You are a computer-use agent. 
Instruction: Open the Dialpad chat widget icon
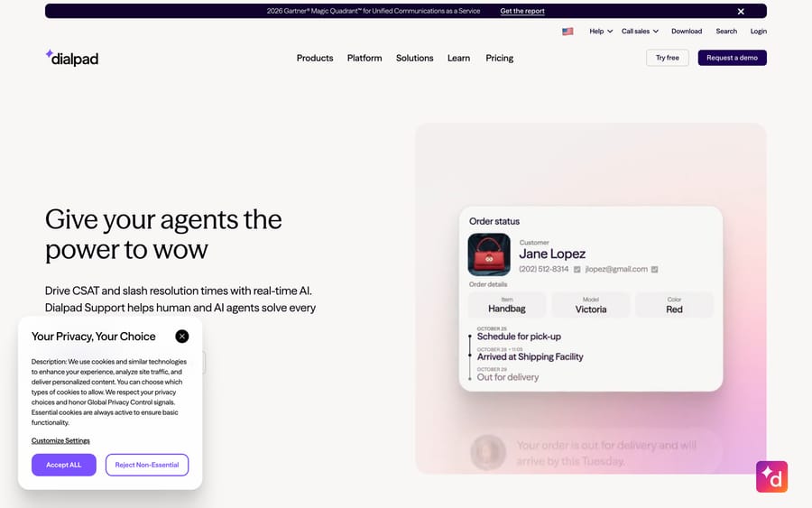771,476
